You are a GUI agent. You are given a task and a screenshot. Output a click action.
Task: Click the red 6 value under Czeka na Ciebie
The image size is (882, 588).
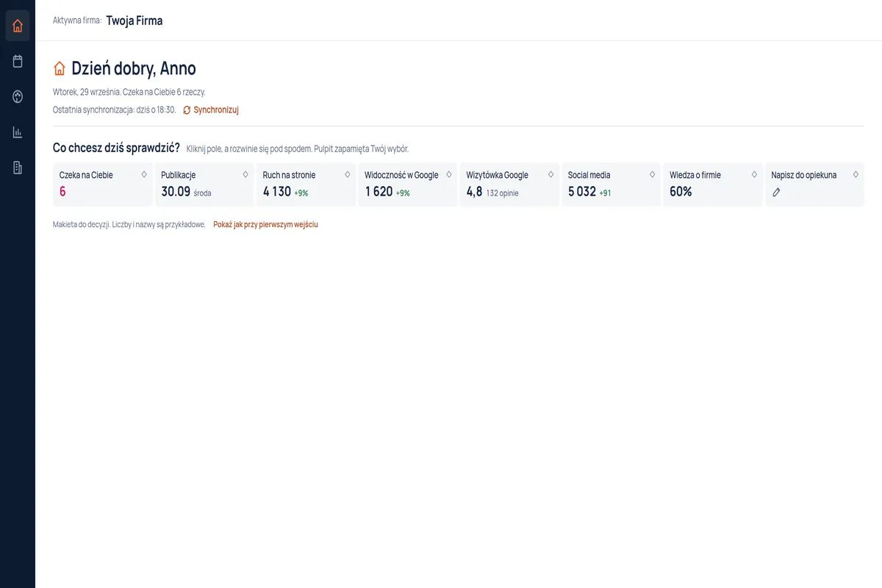(x=62, y=192)
